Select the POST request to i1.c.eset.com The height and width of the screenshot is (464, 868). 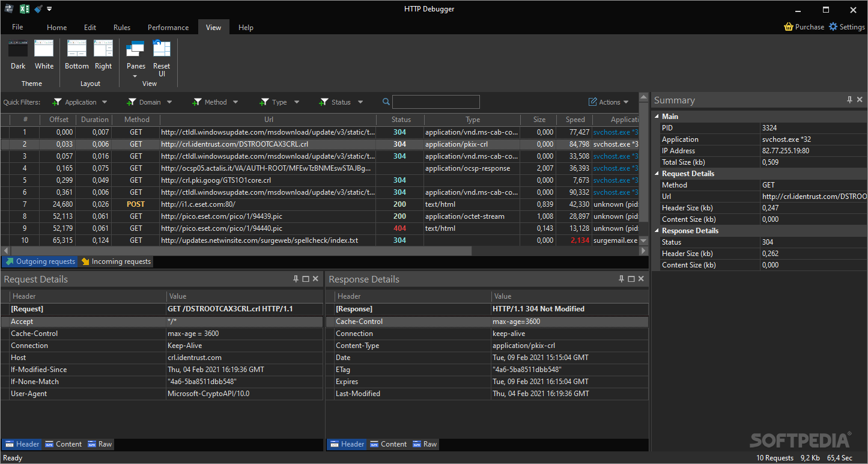[x=320, y=204]
